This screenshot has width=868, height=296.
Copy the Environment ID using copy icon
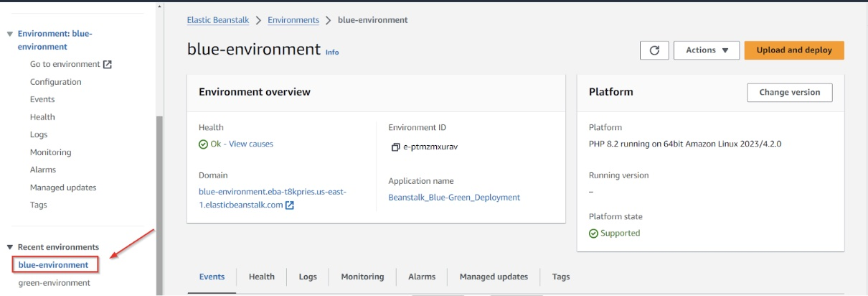pos(395,147)
